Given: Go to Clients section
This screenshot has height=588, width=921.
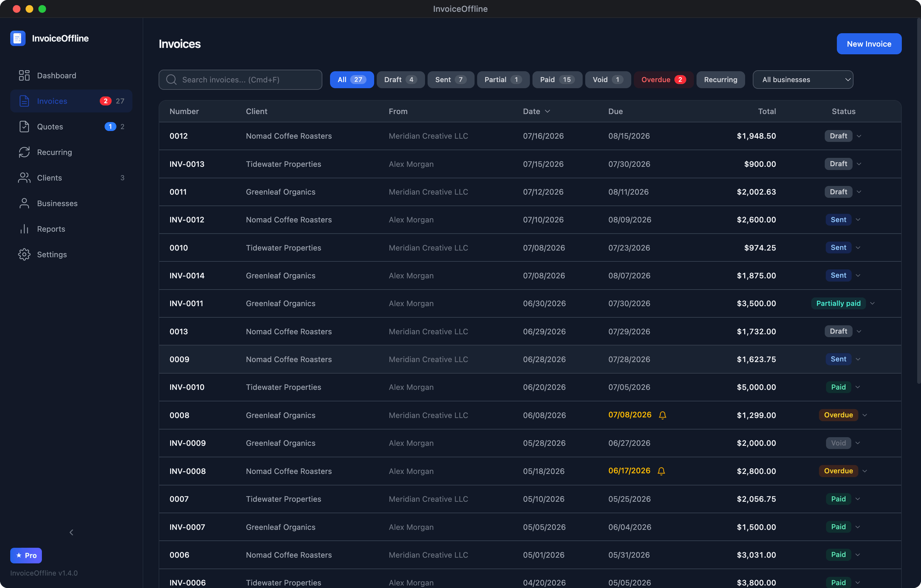Looking at the screenshot, I should [x=71, y=178].
